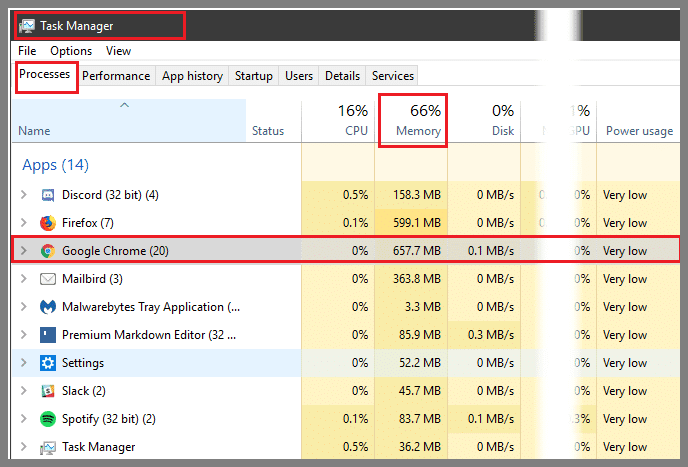The height and width of the screenshot is (467, 688).
Task: Expand the Google Chrome process tree
Action: (x=24, y=251)
